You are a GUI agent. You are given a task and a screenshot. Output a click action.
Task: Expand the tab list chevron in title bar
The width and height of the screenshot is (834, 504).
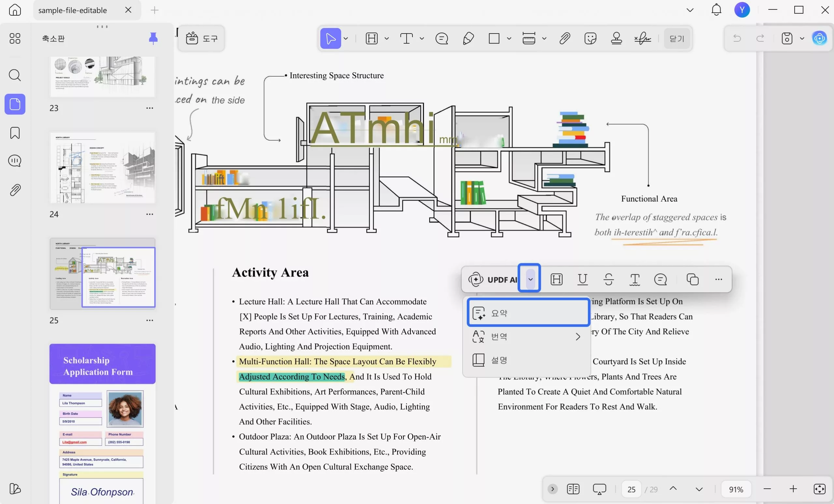click(690, 10)
